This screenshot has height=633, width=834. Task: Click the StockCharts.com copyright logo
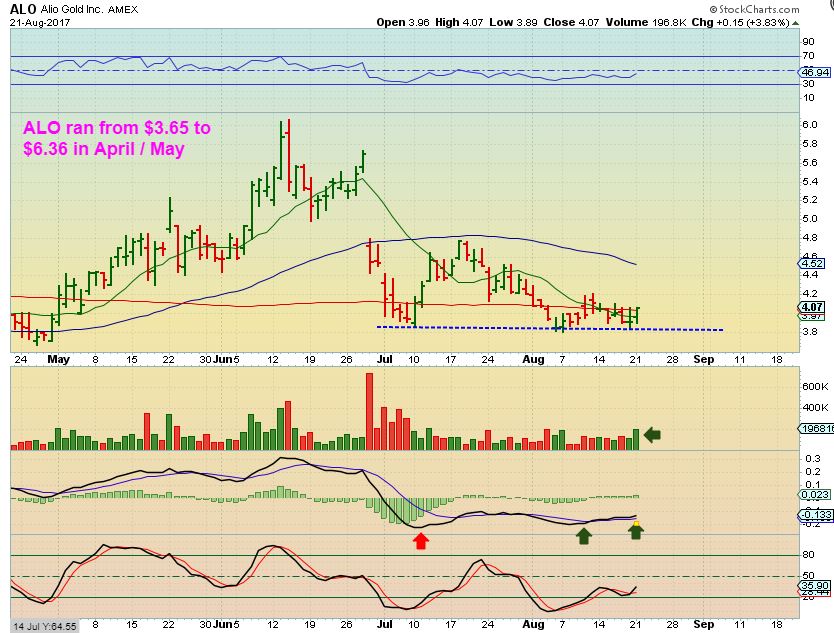coord(754,9)
